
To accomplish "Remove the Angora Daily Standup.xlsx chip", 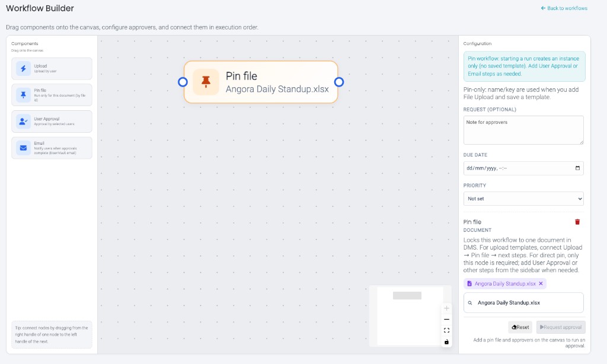I will 541,283.
